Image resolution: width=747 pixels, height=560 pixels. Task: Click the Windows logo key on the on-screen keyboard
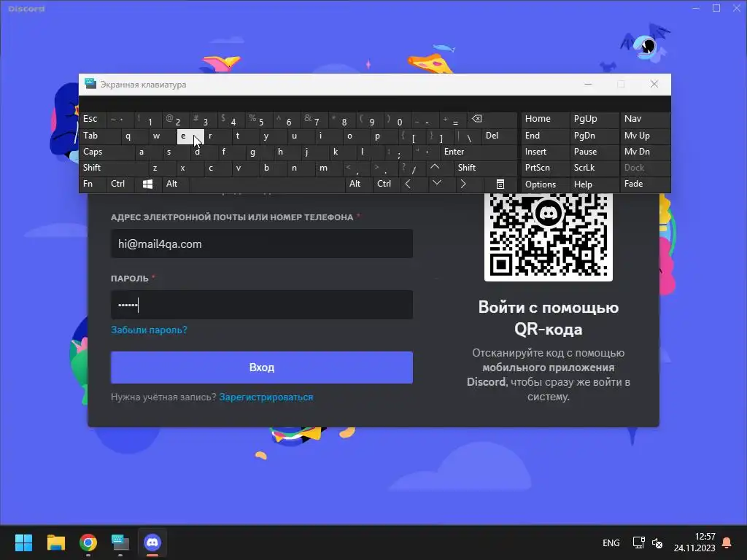147,184
